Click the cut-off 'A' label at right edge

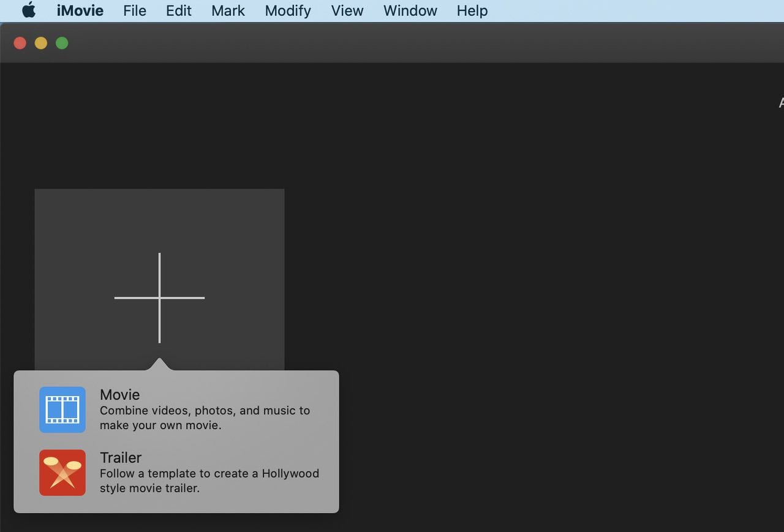point(781,103)
